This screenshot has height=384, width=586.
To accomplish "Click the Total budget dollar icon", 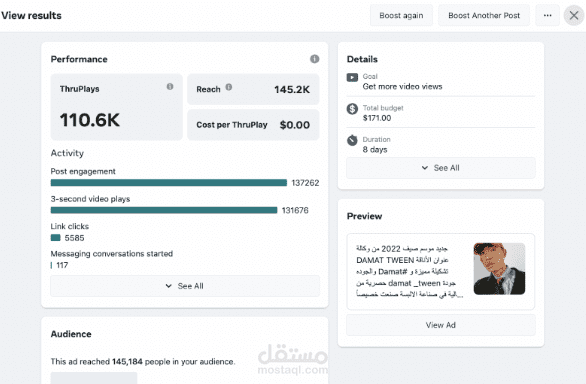I will coord(352,109).
